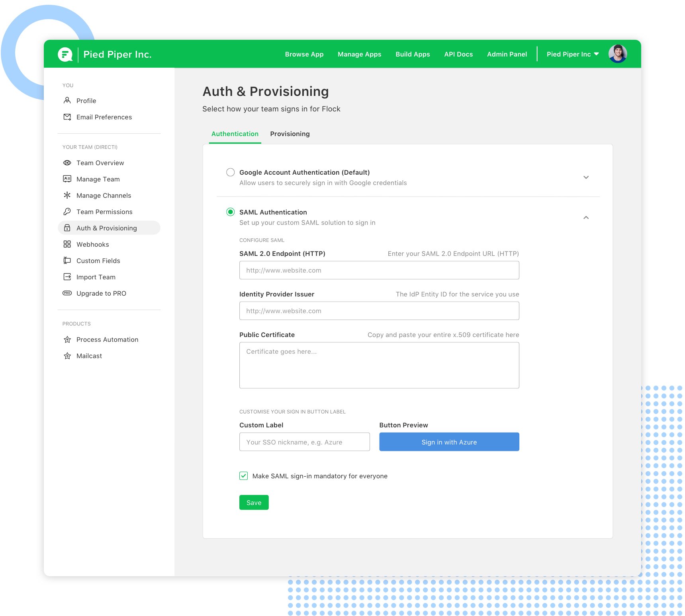The height and width of the screenshot is (616, 685).
Task: Switch to the Provisioning tab
Action: [290, 134]
